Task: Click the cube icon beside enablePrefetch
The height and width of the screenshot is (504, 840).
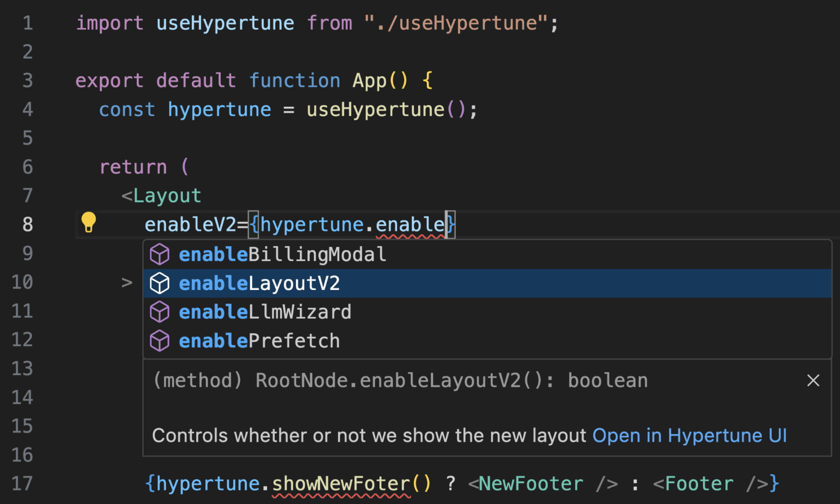Action: [159, 340]
